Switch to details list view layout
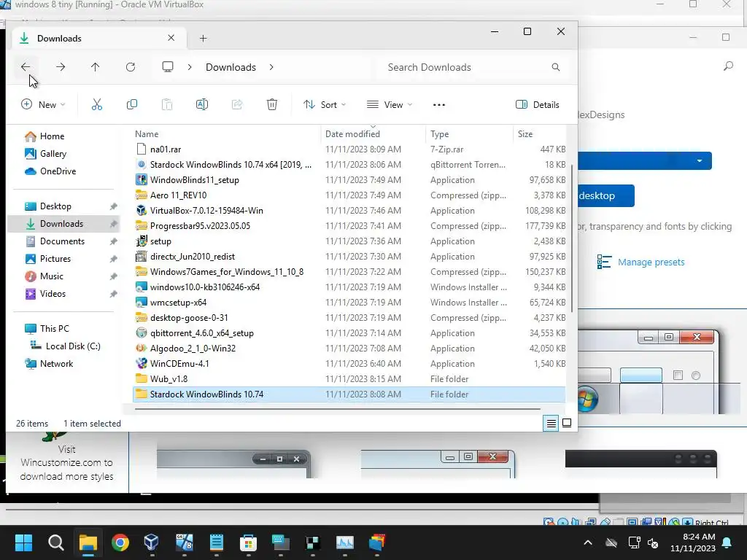The height and width of the screenshot is (560, 747). (x=551, y=423)
